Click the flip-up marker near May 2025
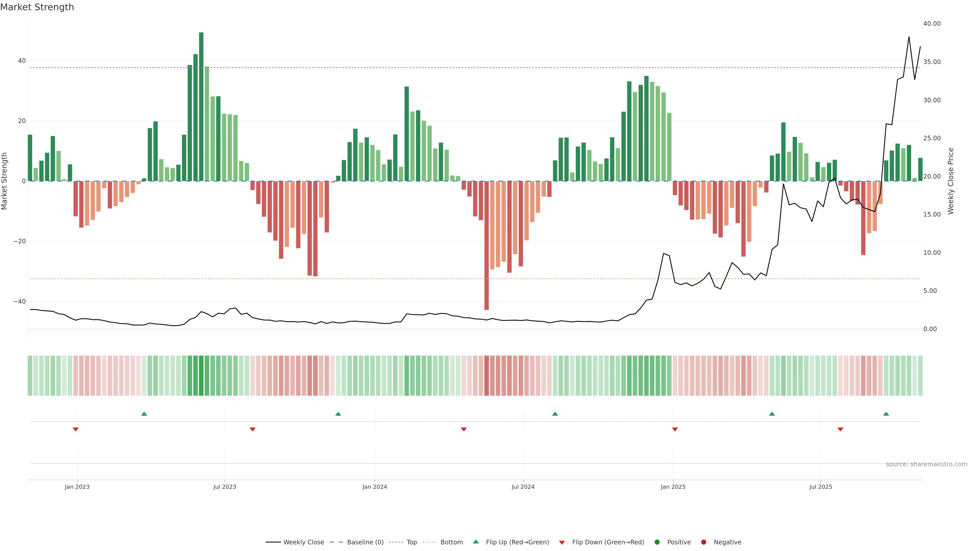Screen dimensions: 980x551 point(772,414)
